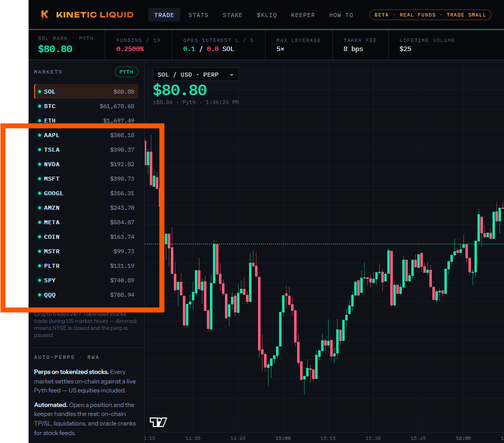
Task: Select the ETH market row
Action: pos(86,121)
